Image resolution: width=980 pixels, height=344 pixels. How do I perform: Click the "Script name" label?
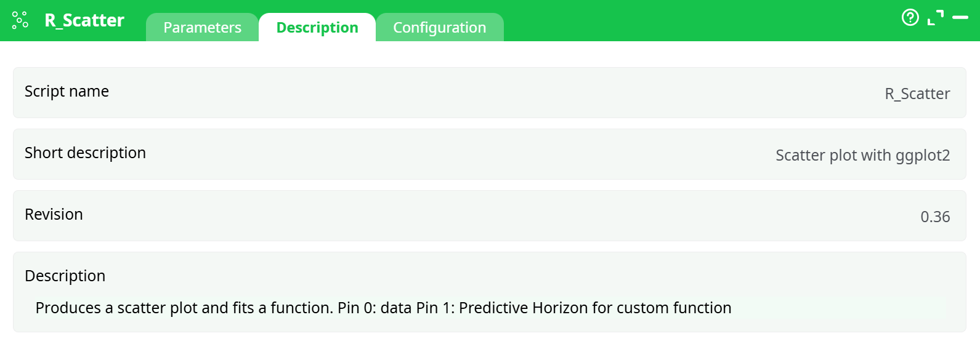point(67,92)
